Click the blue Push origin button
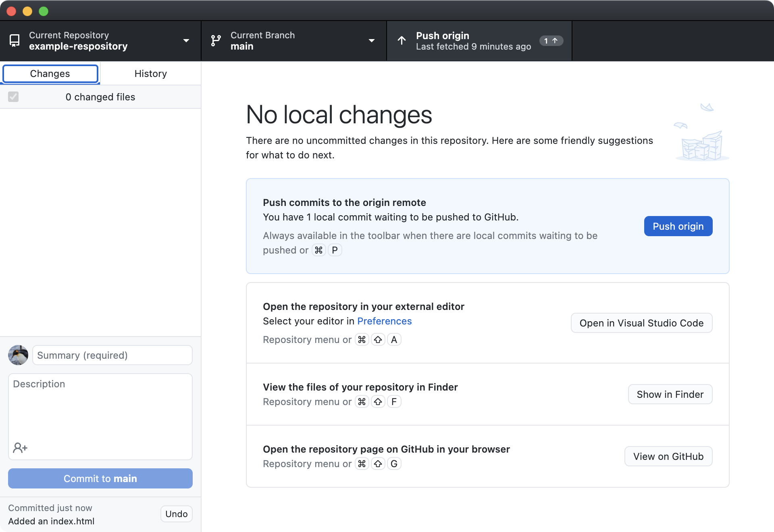 coord(678,226)
